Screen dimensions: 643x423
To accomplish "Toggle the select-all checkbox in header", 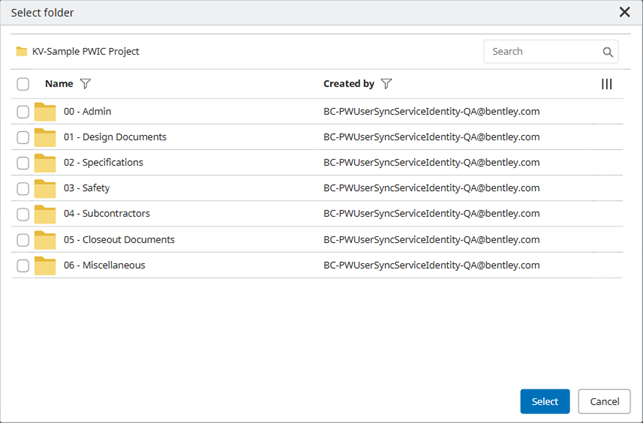I will point(23,85).
